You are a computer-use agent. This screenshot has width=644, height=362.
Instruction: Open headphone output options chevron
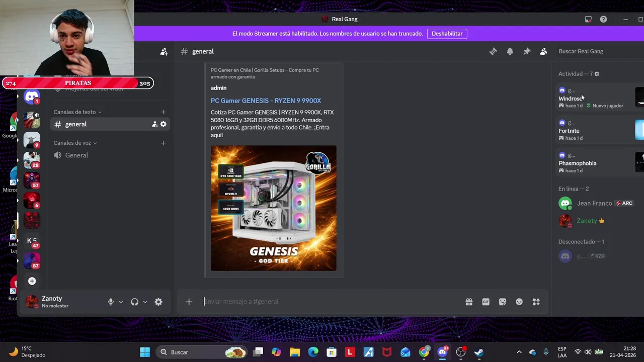145,302
